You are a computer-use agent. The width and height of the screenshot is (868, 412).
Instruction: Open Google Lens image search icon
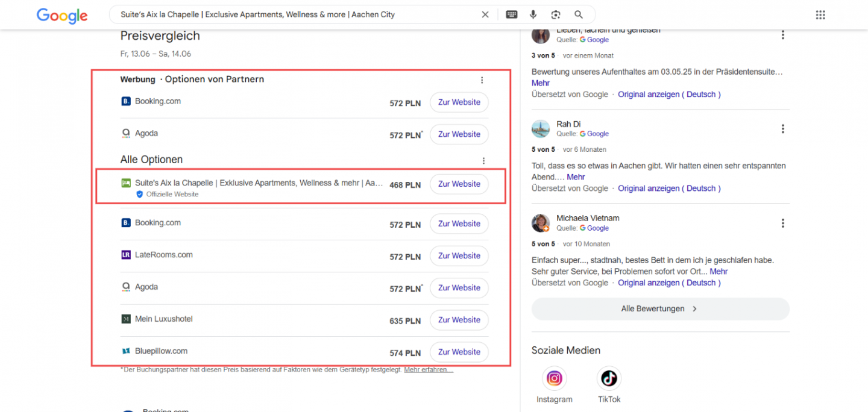(x=556, y=14)
